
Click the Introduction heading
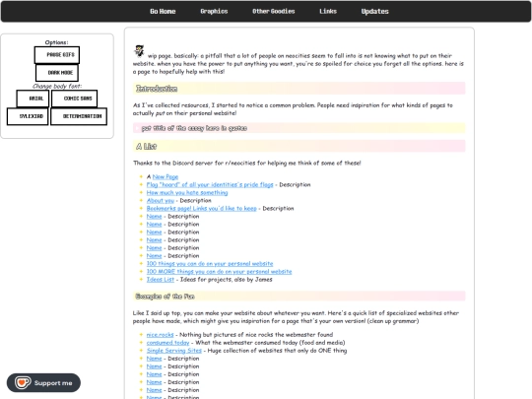click(157, 89)
